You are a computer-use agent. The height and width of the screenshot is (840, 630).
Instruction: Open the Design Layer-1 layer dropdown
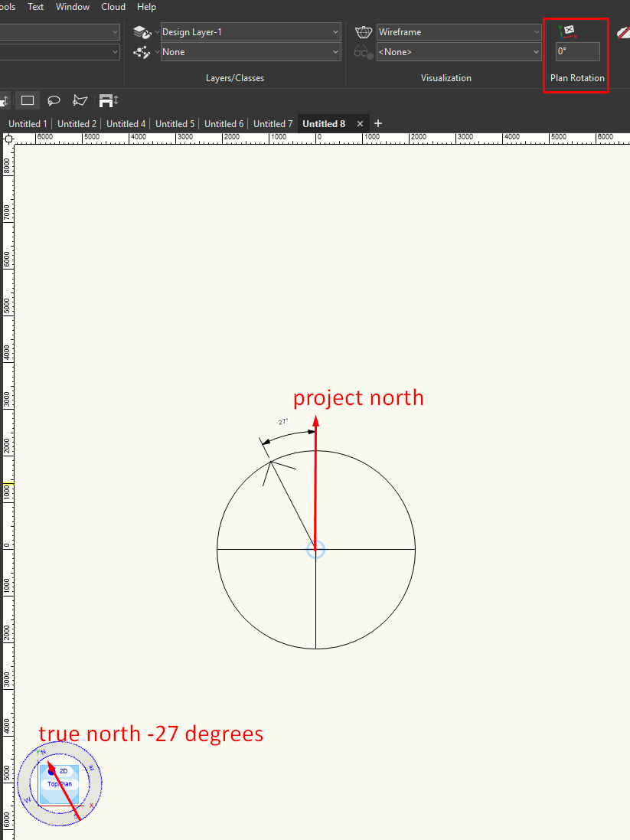[x=250, y=32]
